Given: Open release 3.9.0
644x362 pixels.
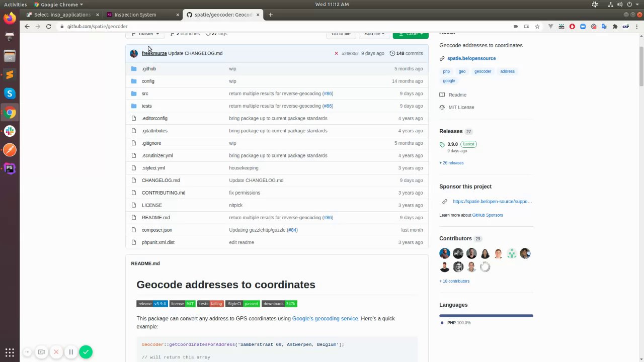Looking at the screenshot, I should 452,144.
